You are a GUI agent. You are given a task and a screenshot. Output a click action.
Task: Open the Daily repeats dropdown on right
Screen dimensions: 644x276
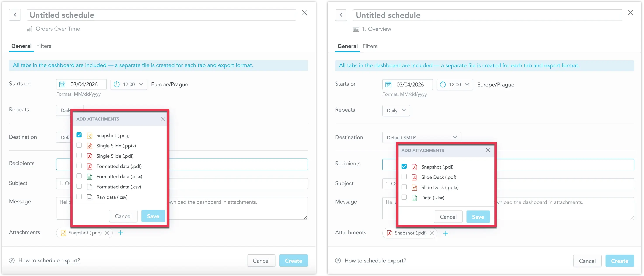pyautogui.click(x=396, y=110)
